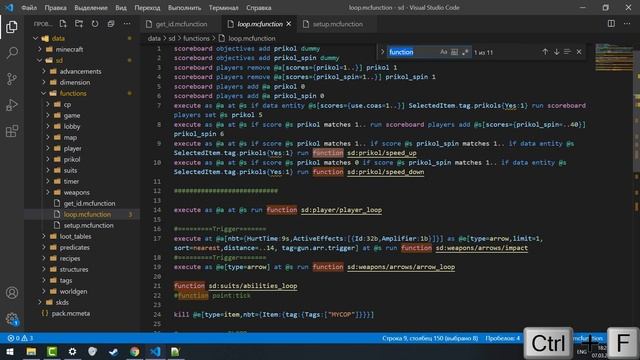Close the loop.mcfunction tab

click(x=289, y=24)
